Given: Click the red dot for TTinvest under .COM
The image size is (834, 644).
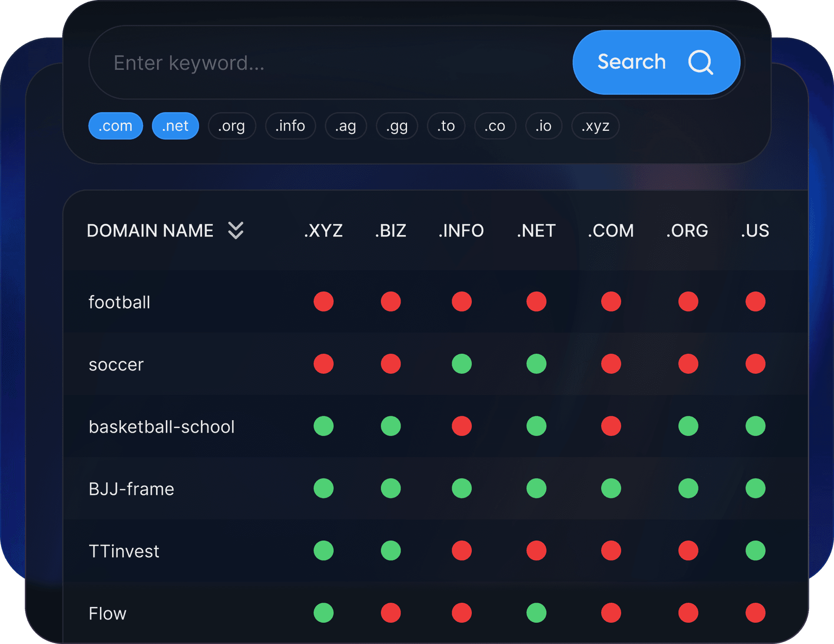Looking at the screenshot, I should click(611, 551).
